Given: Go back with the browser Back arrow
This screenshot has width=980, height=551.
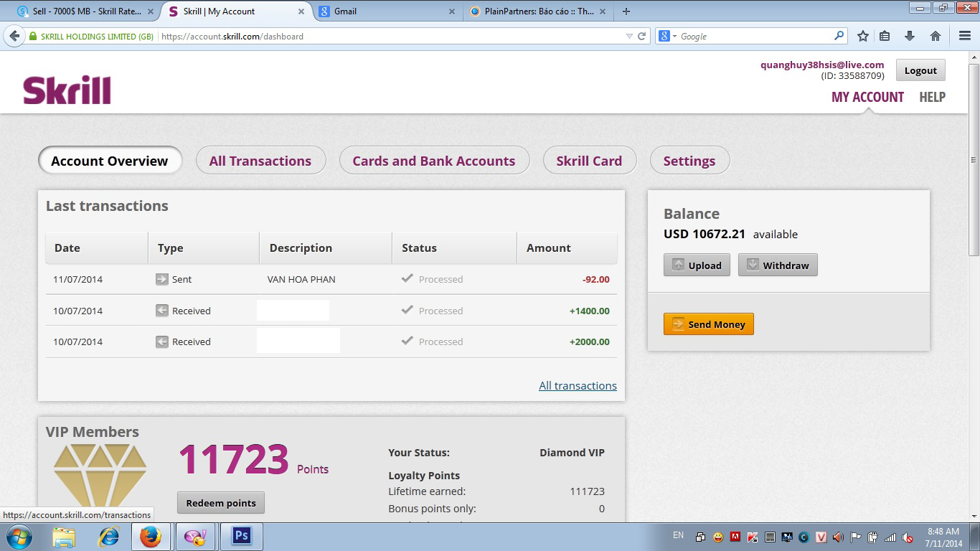Looking at the screenshot, I should click(14, 36).
